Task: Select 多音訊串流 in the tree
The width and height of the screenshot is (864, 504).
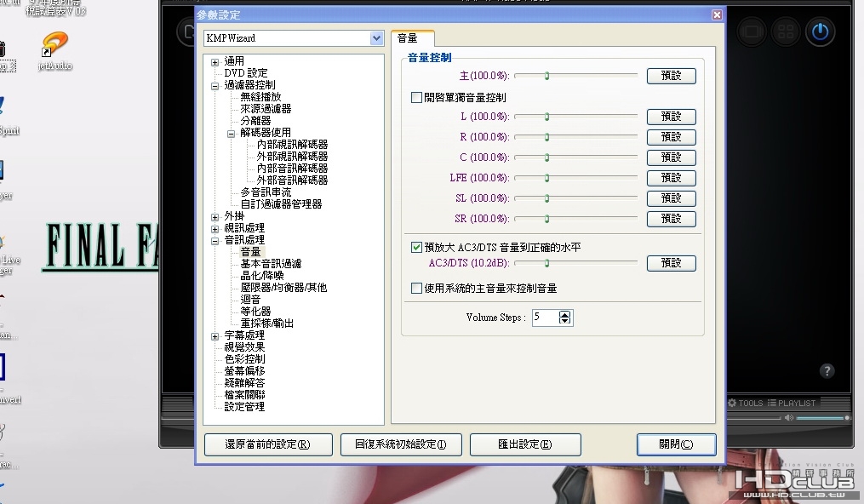Action: [x=266, y=192]
